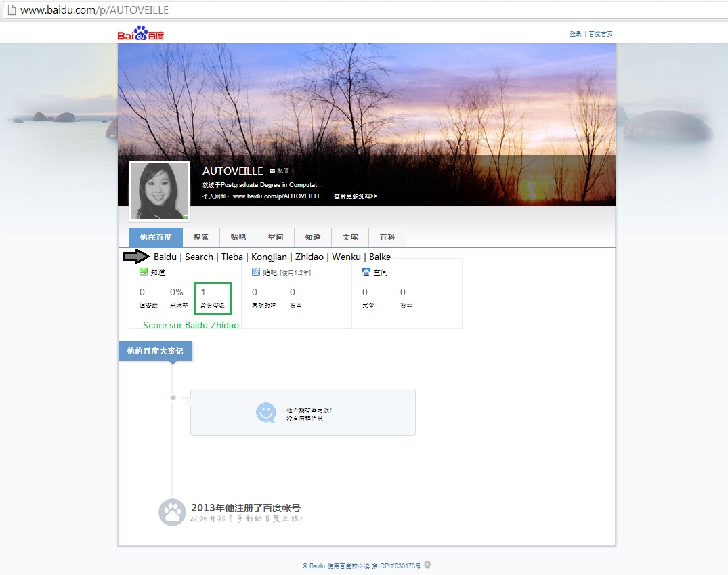Expand more profile info via 查看更多资料>>
728x575 pixels.
(355, 196)
